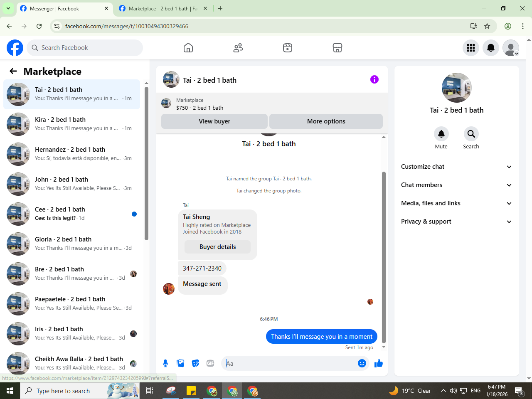Bookmark this page star icon

pos(487,26)
